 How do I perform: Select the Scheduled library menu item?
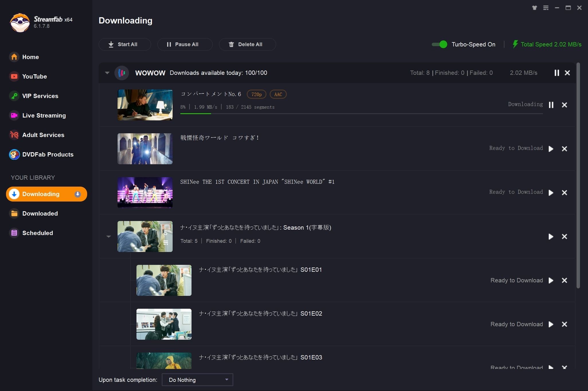[38, 232]
